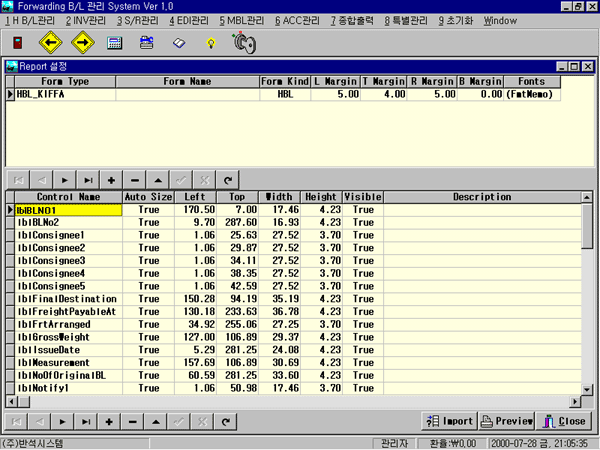Image resolution: width=600 pixels, height=450 pixels.
Task: Click the yellow right arrow sign icon
Action: pyautogui.click(x=83, y=42)
